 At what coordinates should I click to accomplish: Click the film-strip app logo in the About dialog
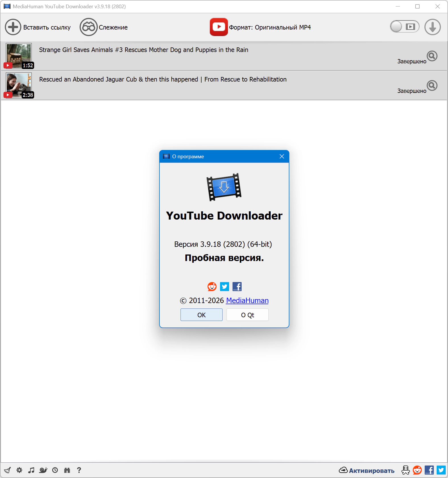(224, 187)
